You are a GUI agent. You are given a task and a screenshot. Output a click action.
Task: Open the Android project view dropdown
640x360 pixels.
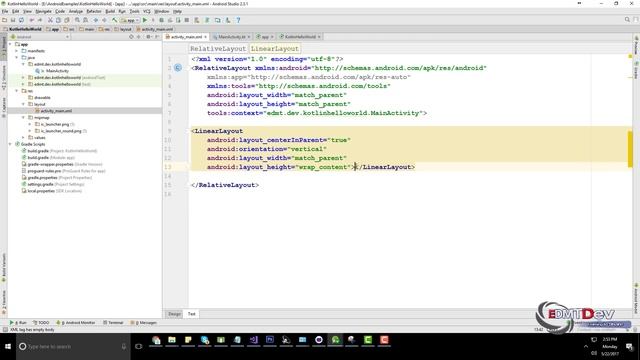pos(40,37)
